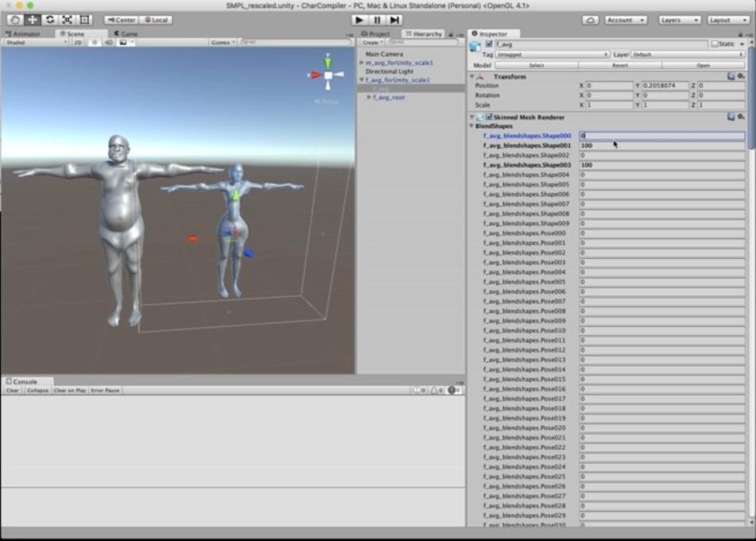This screenshot has width=756, height=541.
Task: Open the Layout dropdown
Action: click(x=727, y=20)
